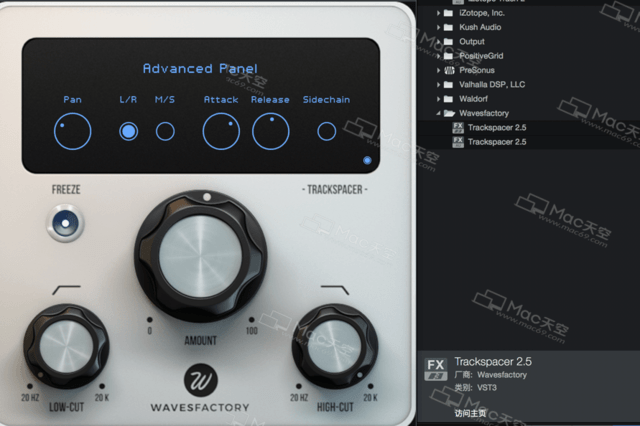Click the Wavesfactory W logo

(x=200, y=380)
